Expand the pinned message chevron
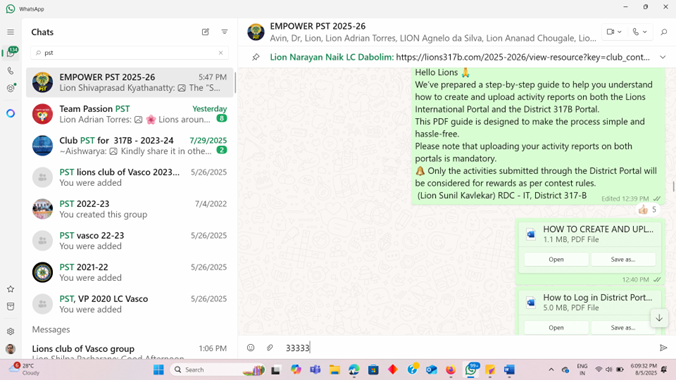The height and width of the screenshot is (380, 676). click(663, 57)
